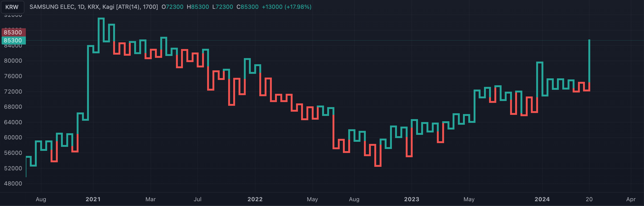Click the 72000 price axis label

(13, 92)
